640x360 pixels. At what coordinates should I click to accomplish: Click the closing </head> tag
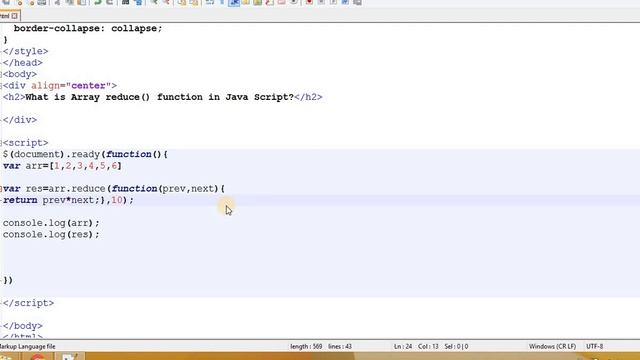click(22, 63)
